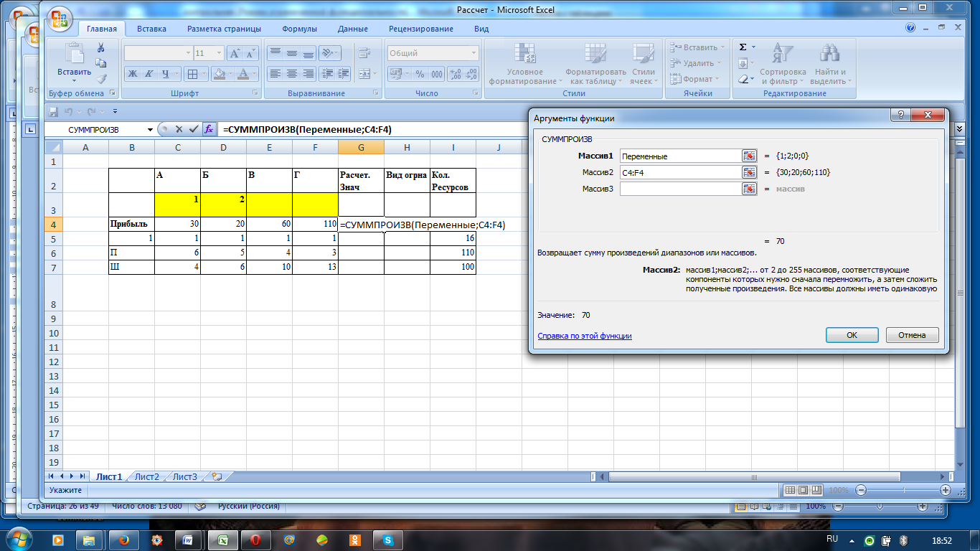Switch to sheet Лист2
This screenshot has width=980, height=551.
[147, 476]
